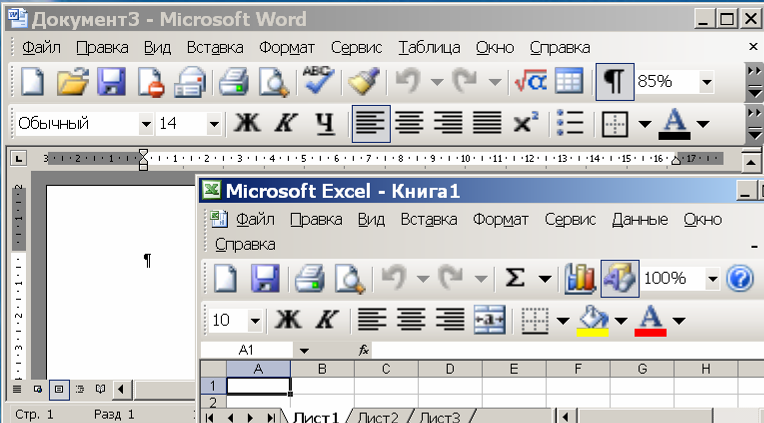
Task: Save the Word document with floppy icon
Action: (x=112, y=81)
